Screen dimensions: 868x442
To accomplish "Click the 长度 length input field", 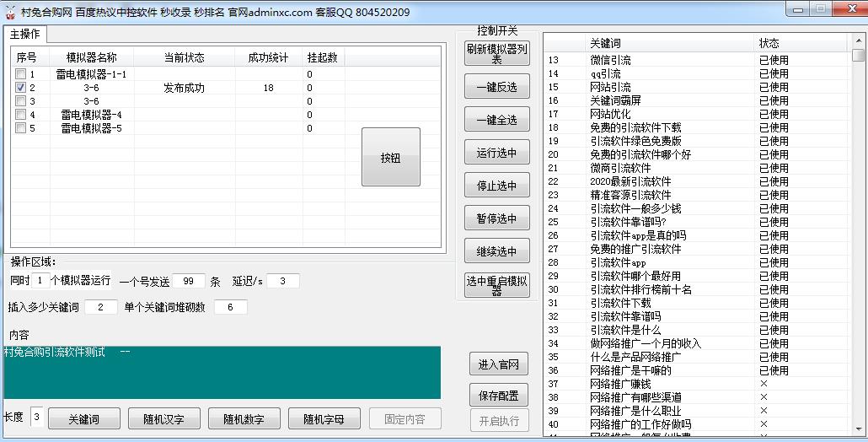I will click(x=36, y=417).
